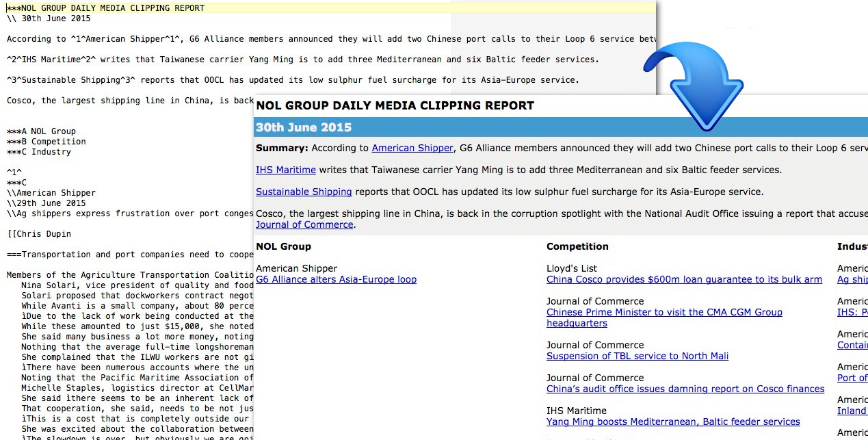Click 'Michelle Staples, logistics director' line in editor

pos(137,388)
